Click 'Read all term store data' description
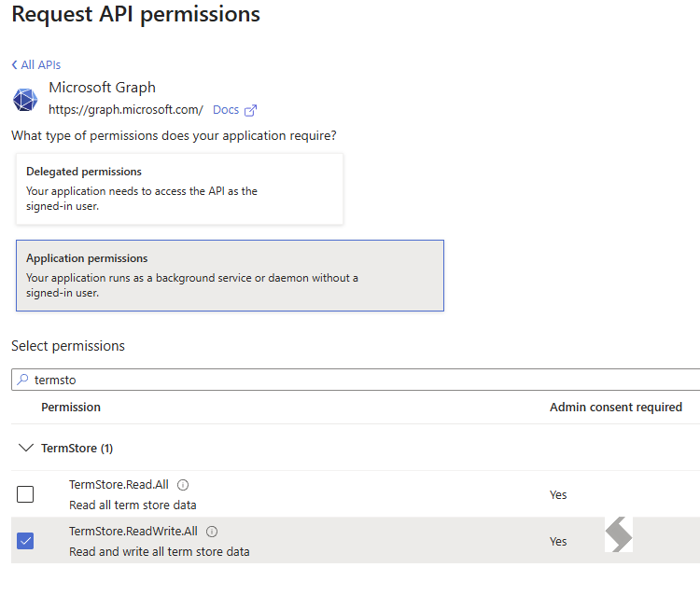This screenshot has height=609, width=700. click(x=133, y=505)
